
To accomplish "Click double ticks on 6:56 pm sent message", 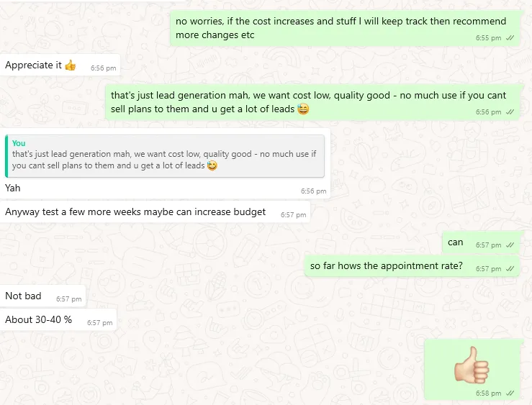I will click(x=510, y=112).
